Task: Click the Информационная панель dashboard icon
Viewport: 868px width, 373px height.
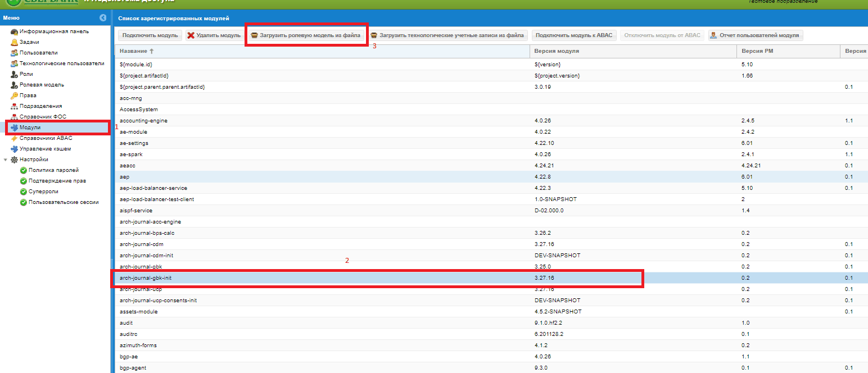Action: click(15, 31)
